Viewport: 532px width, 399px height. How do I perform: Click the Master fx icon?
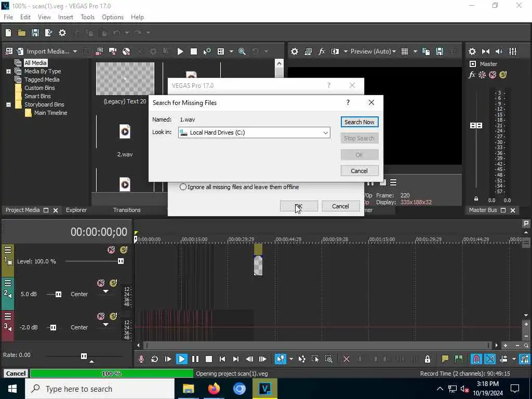tap(472, 75)
